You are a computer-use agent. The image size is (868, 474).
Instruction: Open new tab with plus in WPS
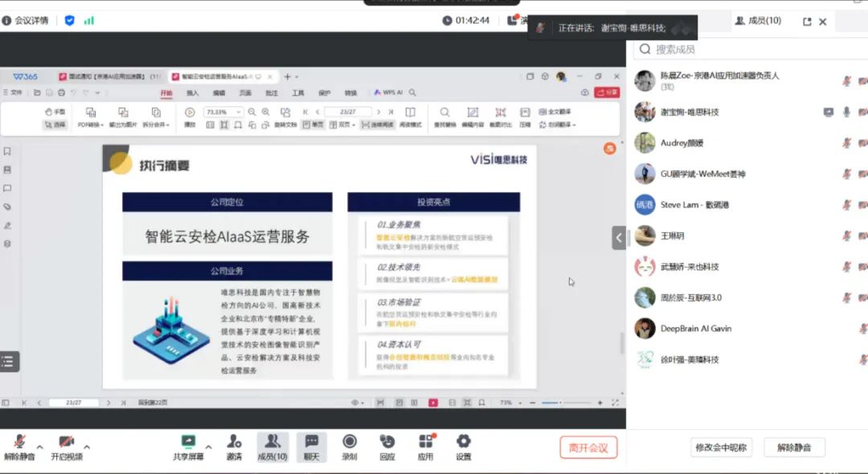pyautogui.click(x=287, y=76)
